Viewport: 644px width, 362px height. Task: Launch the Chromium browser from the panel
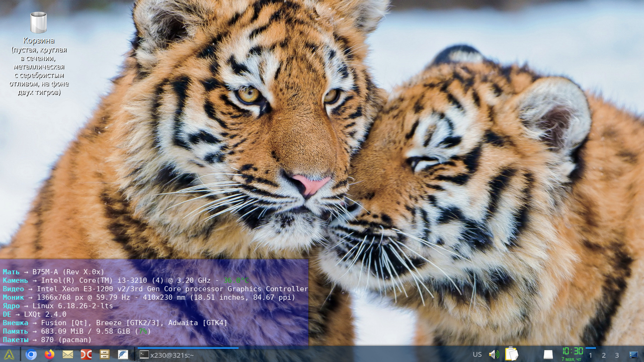[x=31, y=354]
